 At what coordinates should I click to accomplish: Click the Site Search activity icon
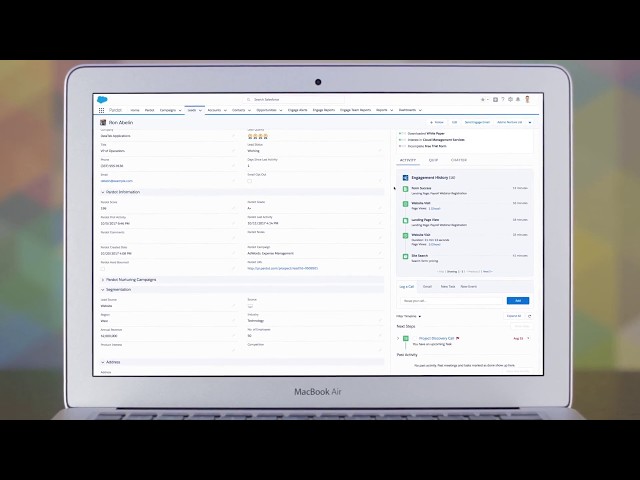click(405, 257)
